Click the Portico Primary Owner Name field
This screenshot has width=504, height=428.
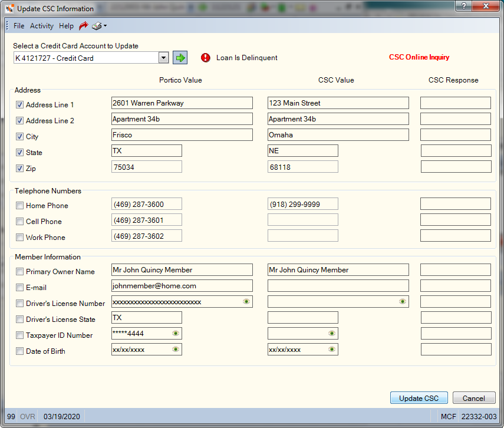pyautogui.click(x=182, y=270)
